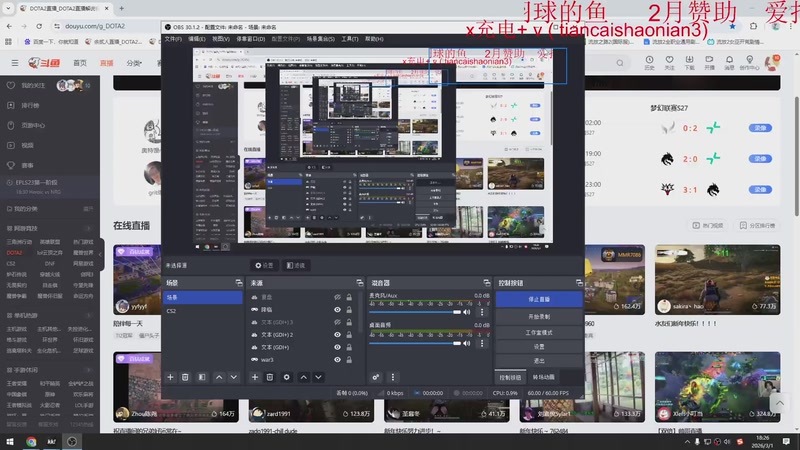This screenshot has height=450, width=800.
Task: Click the 工作室模式 studio mode button
Action: 539,332
